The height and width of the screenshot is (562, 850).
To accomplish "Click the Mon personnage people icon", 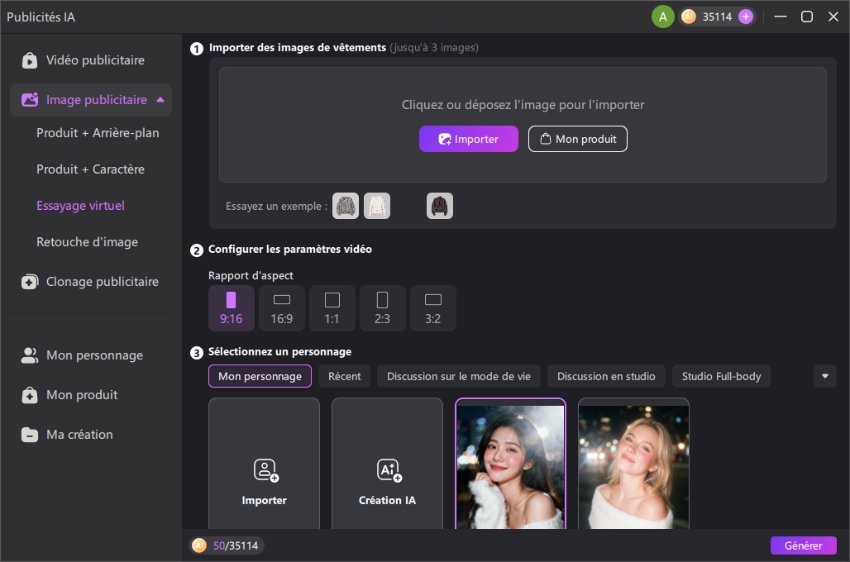I will [29, 356].
